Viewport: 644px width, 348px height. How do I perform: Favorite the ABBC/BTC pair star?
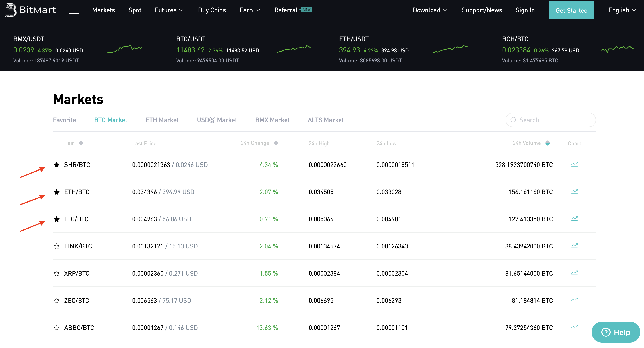57,327
